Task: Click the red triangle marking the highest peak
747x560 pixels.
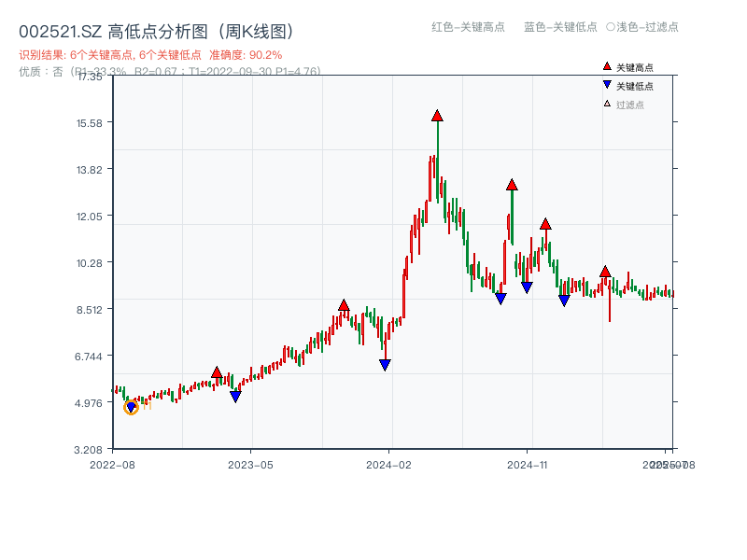Action: 436,117
